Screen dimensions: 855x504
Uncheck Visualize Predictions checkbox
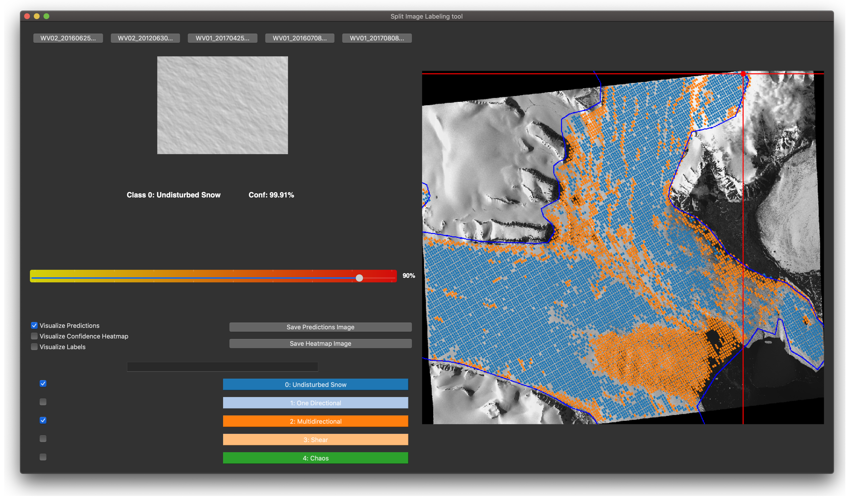[x=34, y=325]
